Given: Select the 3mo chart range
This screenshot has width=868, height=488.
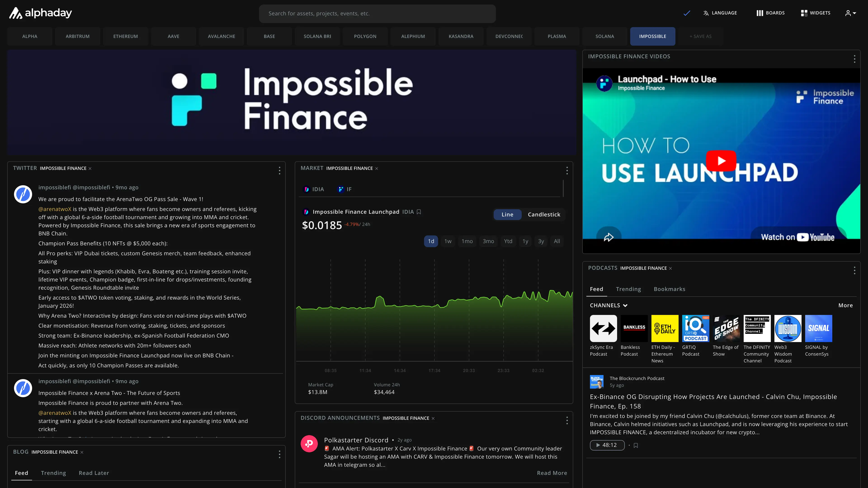Looking at the screenshot, I should coord(488,241).
